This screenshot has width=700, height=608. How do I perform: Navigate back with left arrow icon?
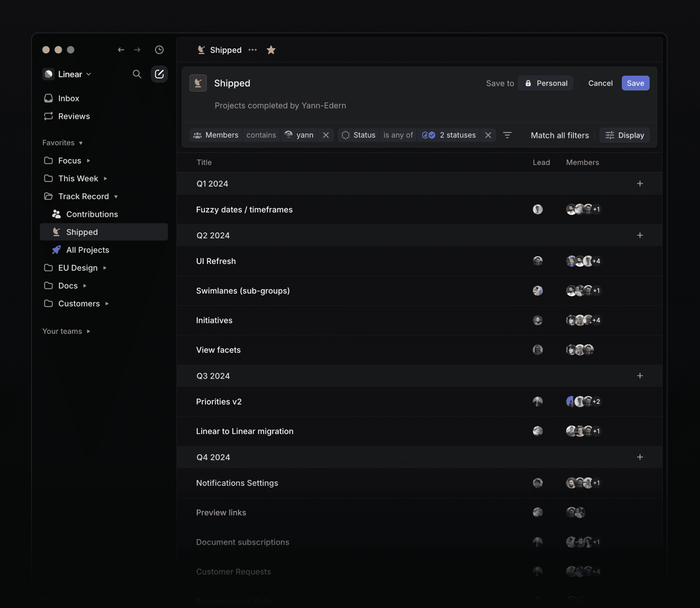click(121, 50)
